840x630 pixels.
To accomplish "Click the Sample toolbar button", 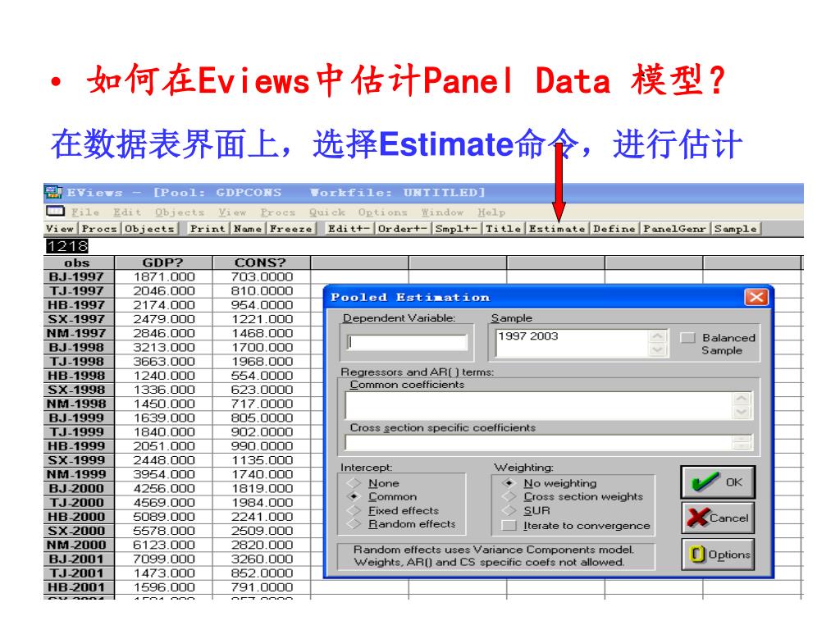I will point(736,229).
